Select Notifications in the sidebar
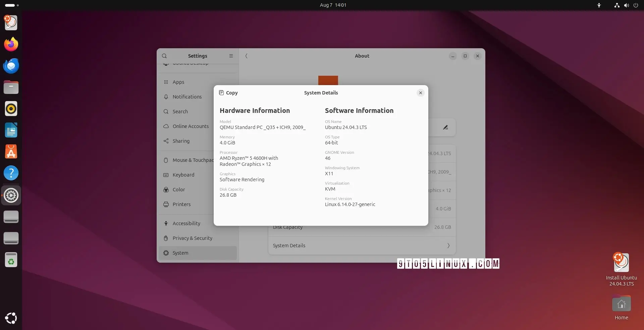 coord(187,97)
